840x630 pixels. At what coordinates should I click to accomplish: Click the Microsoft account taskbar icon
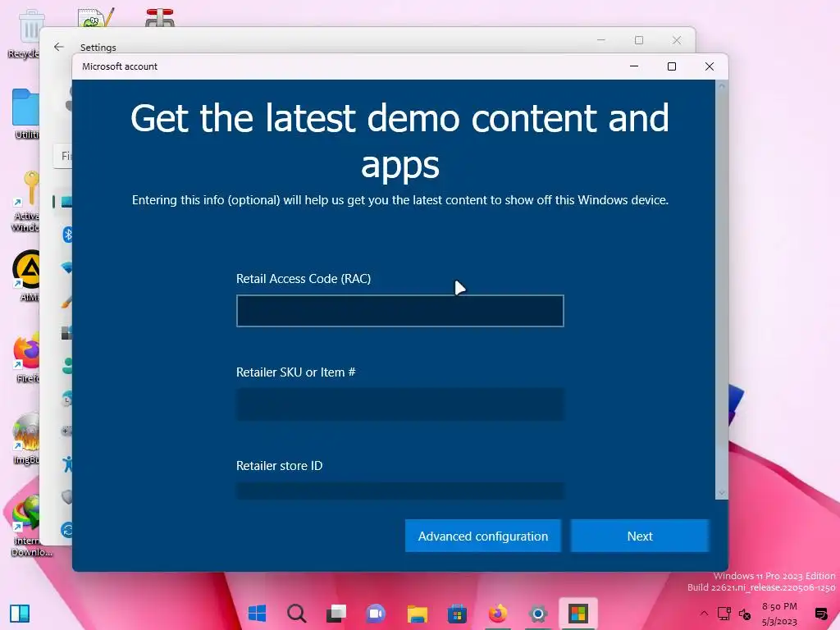(x=578, y=614)
